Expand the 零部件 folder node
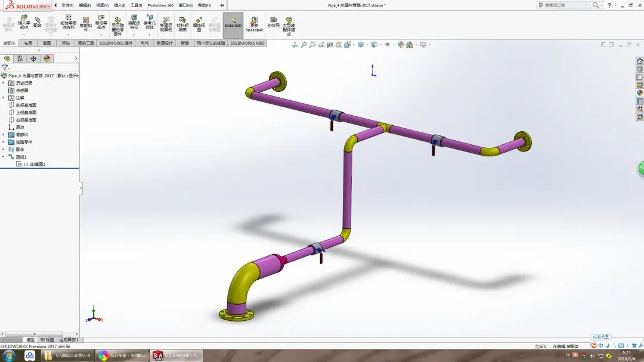The image size is (644, 362). pos(4,135)
